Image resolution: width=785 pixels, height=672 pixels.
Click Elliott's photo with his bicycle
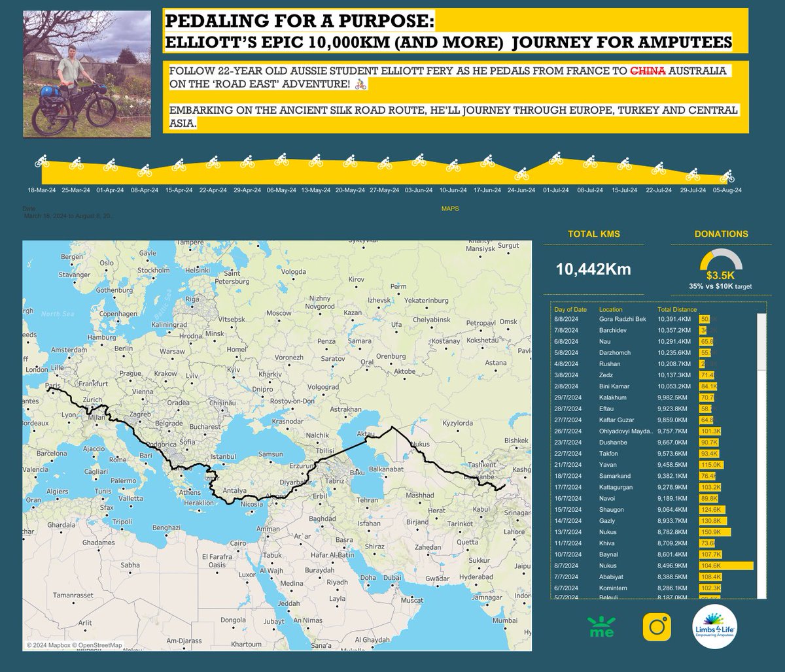pyautogui.click(x=87, y=73)
